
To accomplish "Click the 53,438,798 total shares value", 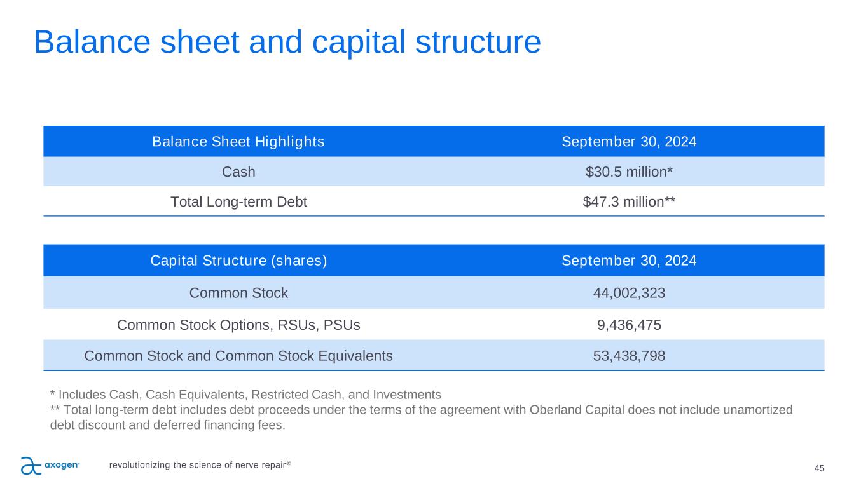I will point(629,356).
